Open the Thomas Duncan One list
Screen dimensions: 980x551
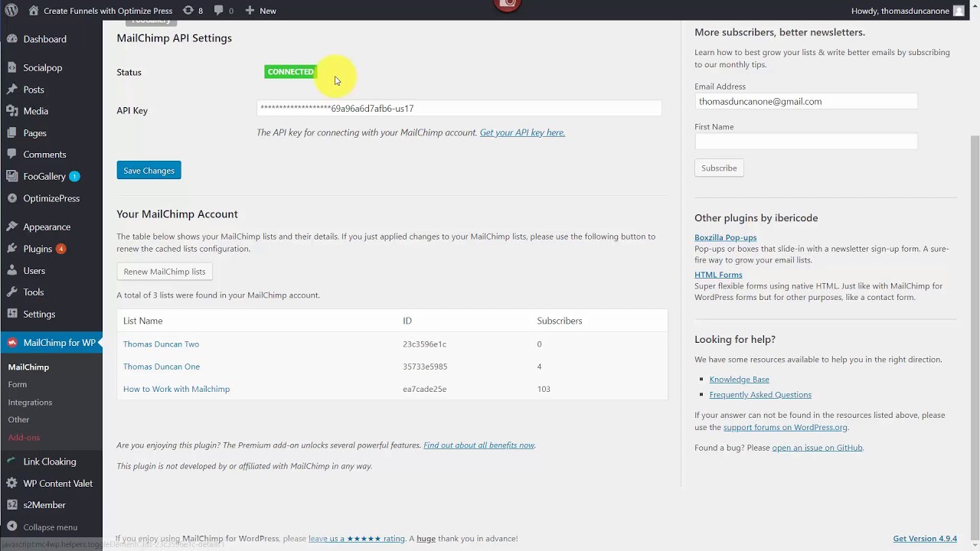tap(162, 366)
